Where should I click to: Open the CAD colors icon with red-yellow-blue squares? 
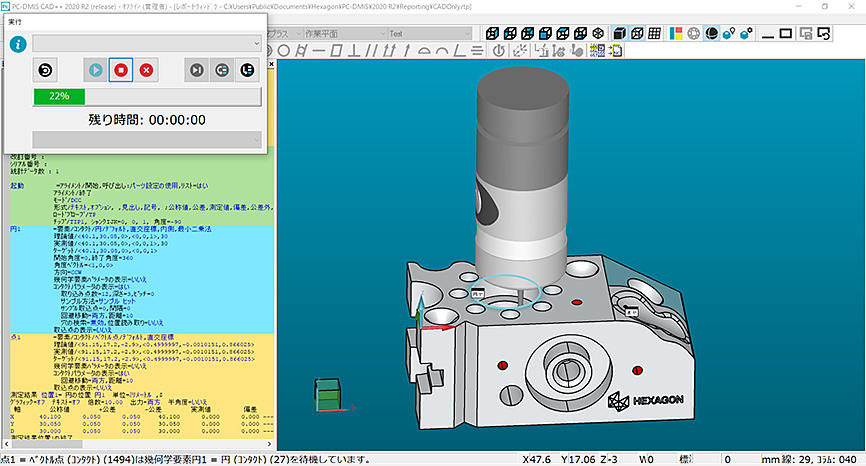(676, 34)
